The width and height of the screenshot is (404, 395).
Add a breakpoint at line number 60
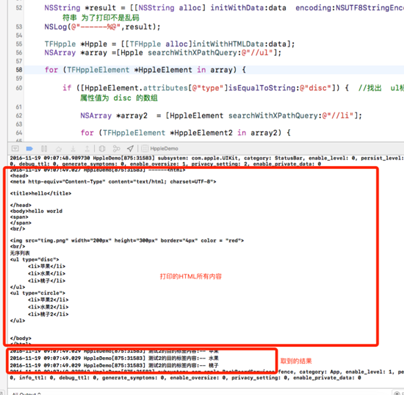pos(19,88)
